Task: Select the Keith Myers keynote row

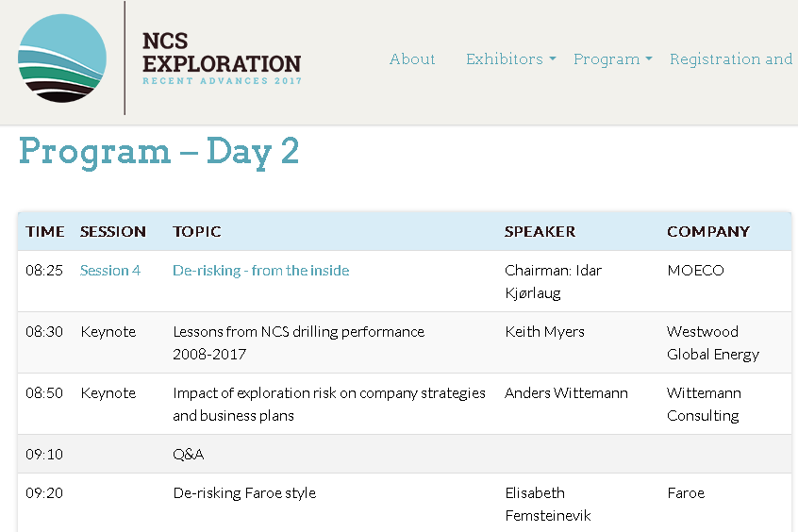Action: [x=405, y=342]
